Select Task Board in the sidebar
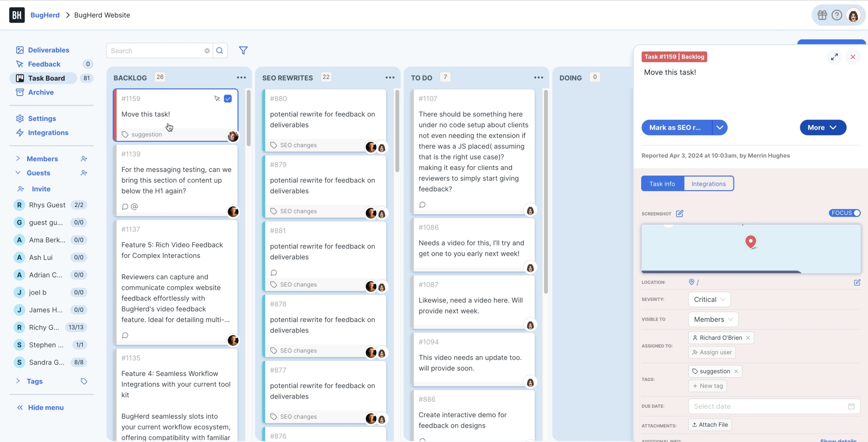868x442 pixels. 43,78
